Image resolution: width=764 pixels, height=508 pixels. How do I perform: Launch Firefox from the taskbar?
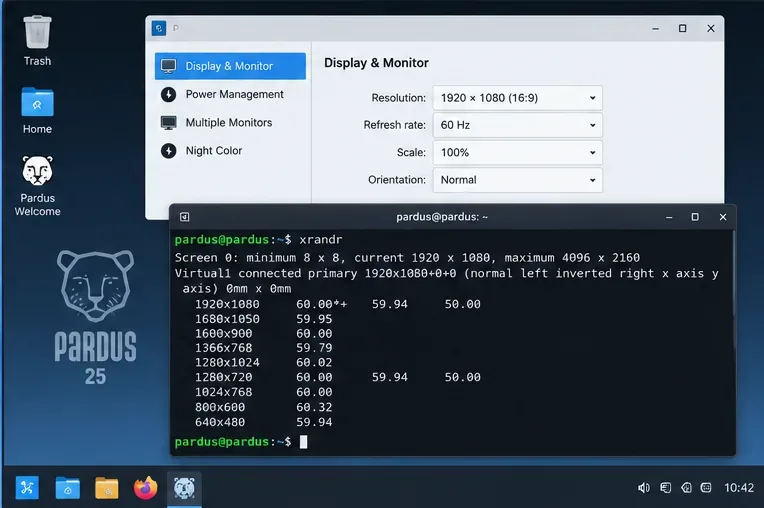pos(145,488)
